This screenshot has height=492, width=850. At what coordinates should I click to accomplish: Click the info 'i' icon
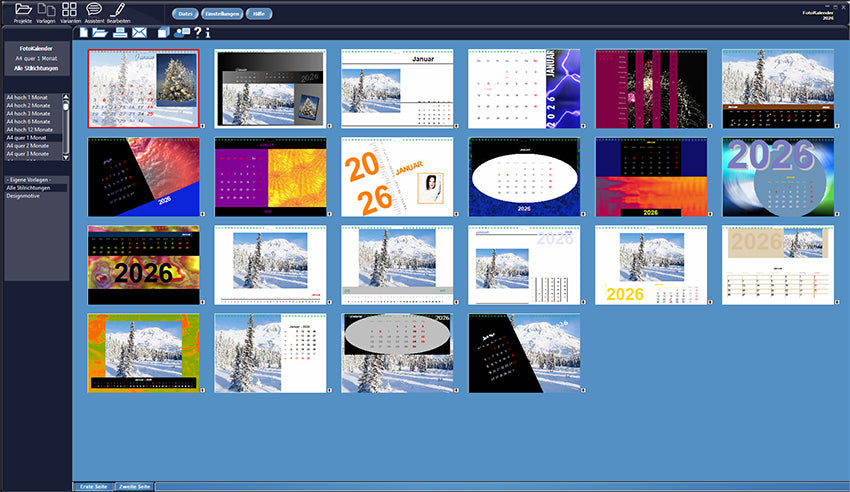pyautogui.click(x=208, y=33)
